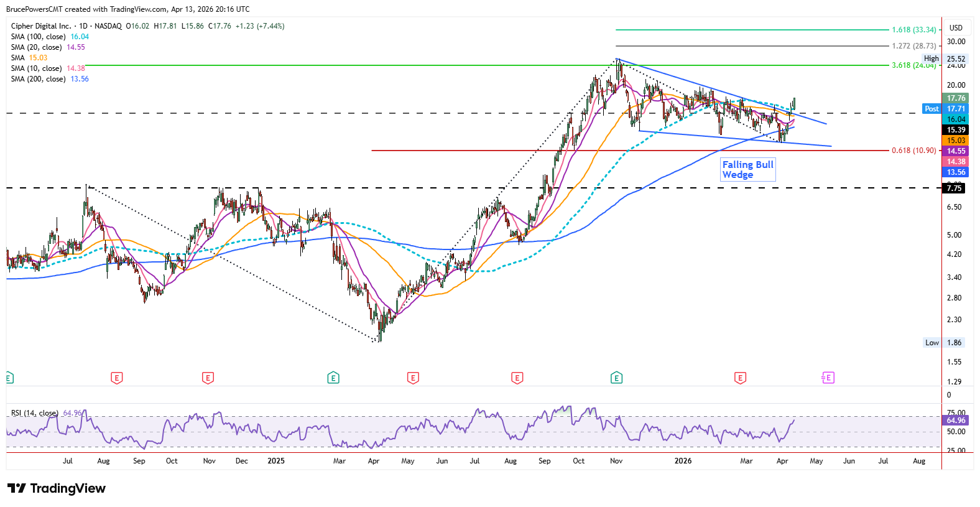Image resolution: width=980 pixels, height=507 pixels.
Task: Select the green earnings marker near March 2025
Action: pos(333,378)
